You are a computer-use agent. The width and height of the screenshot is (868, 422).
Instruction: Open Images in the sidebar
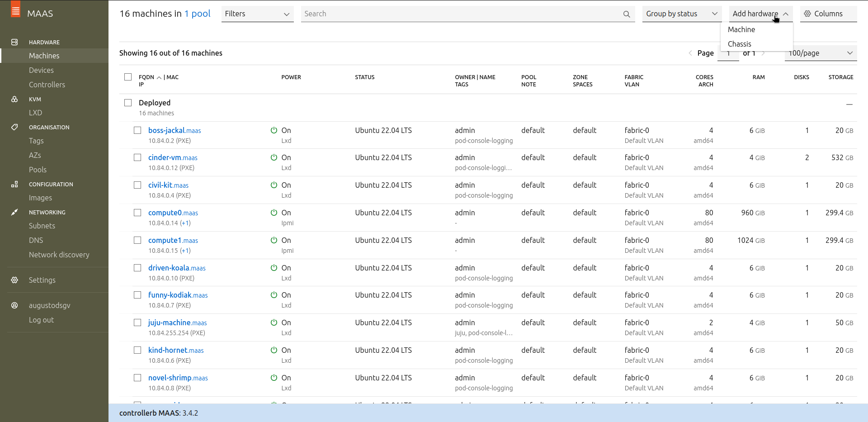click(x=40, y=198)
